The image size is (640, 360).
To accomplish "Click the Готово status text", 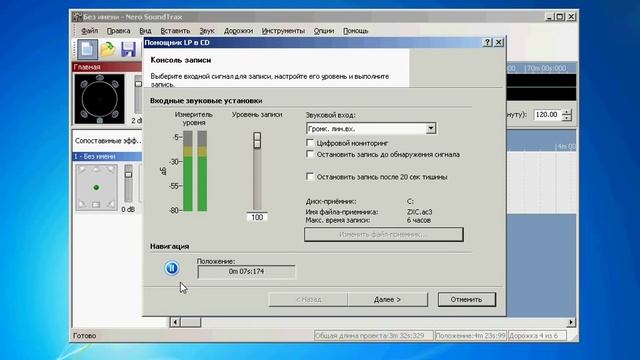I will point(84,336).
